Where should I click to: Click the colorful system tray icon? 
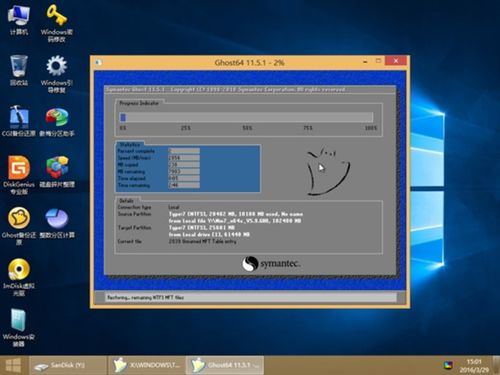(x=448, y=365)
